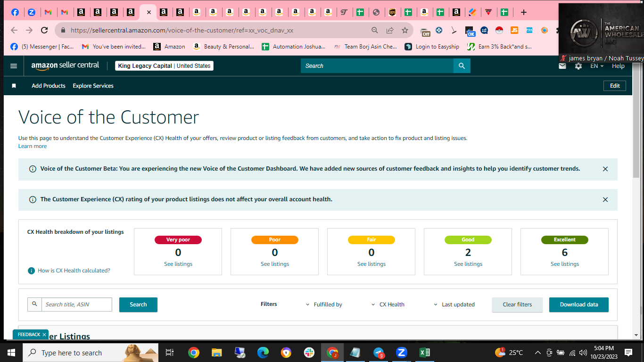Share this page using the share icon

pyautogui.click(x=390, y=30)
